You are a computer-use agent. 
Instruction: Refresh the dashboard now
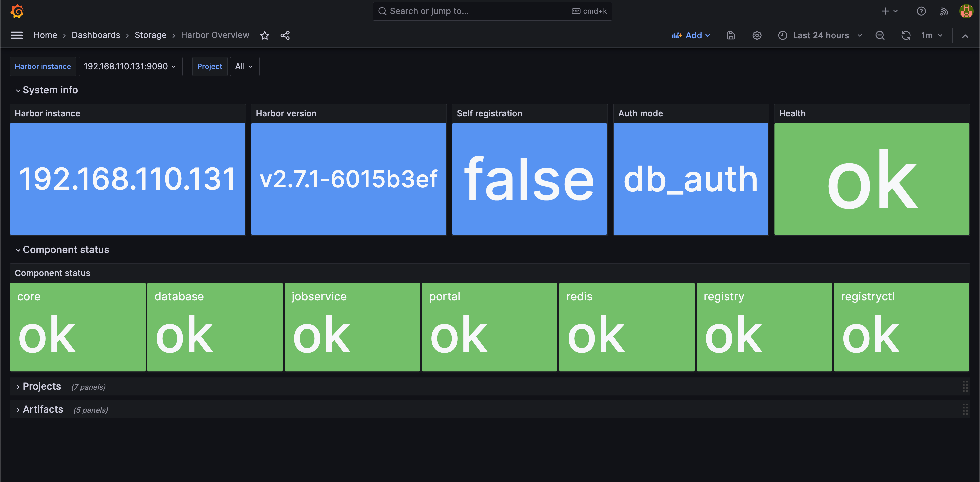pyautogui.click(x=906, y=35)
